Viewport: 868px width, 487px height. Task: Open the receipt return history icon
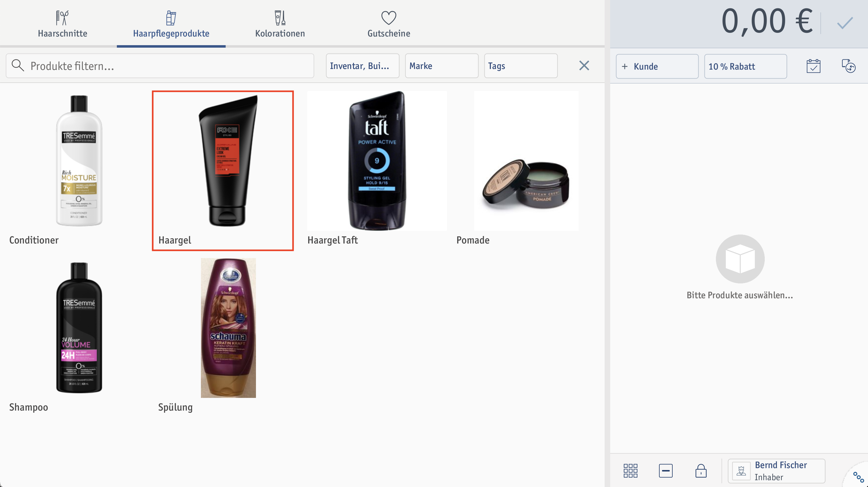click(x=849, y=66)
